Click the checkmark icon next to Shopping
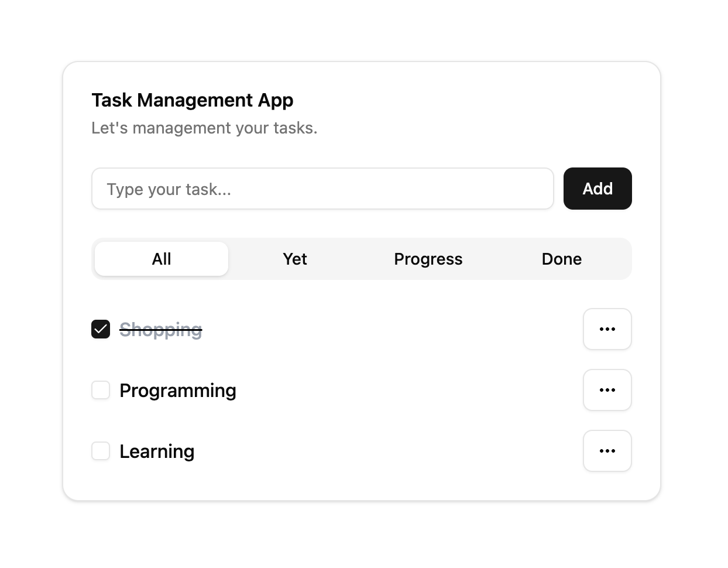The height and width of the screenshot is (568, 728). (x=101, y=329)
